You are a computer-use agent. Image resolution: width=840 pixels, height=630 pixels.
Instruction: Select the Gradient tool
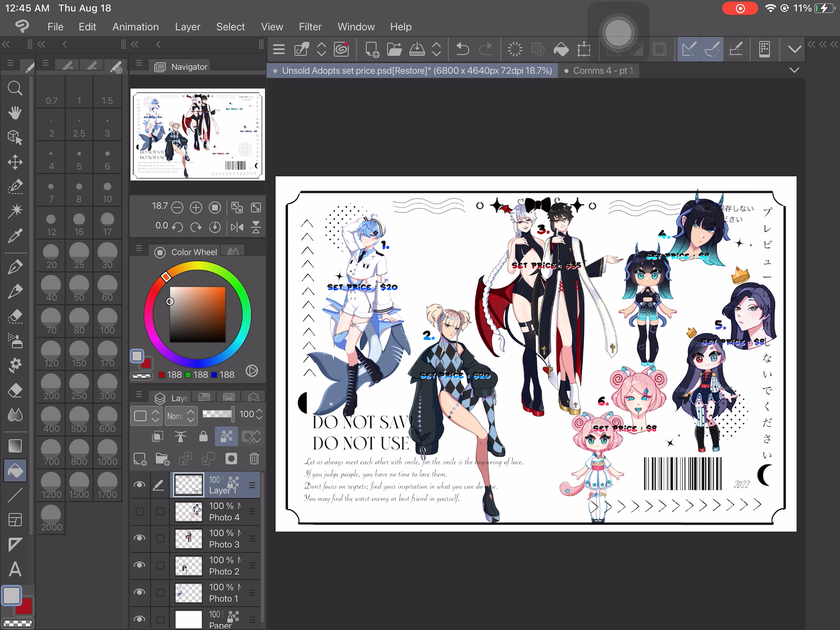(x=15, y=446)
